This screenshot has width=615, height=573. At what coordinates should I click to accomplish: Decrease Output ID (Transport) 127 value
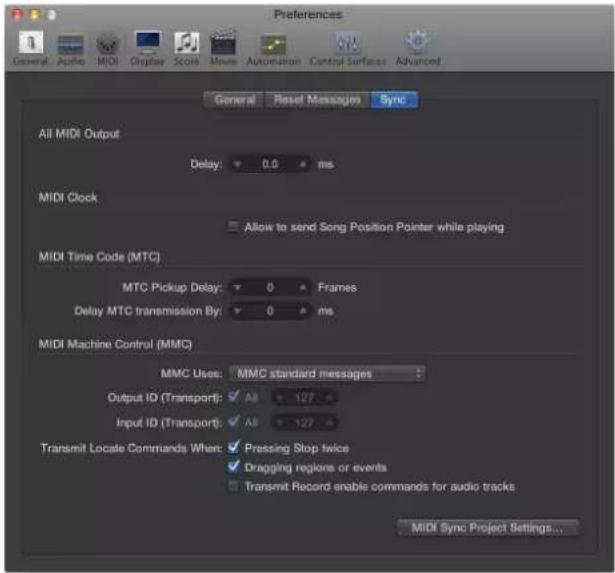coord(279,398)
